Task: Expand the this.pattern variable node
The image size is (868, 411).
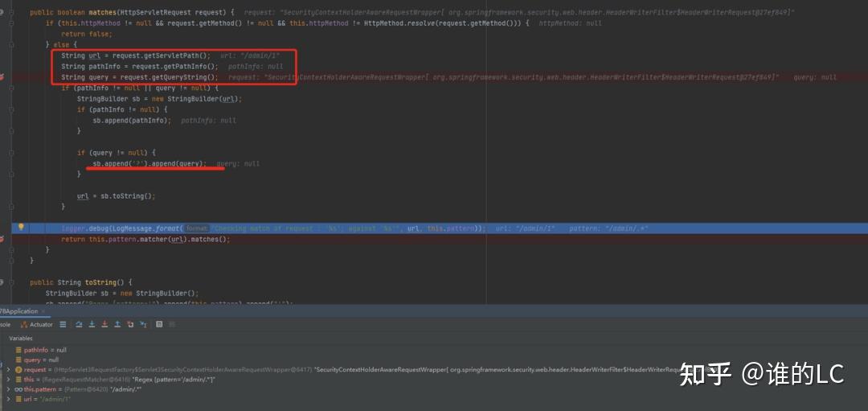Action: tap(8, 389)
